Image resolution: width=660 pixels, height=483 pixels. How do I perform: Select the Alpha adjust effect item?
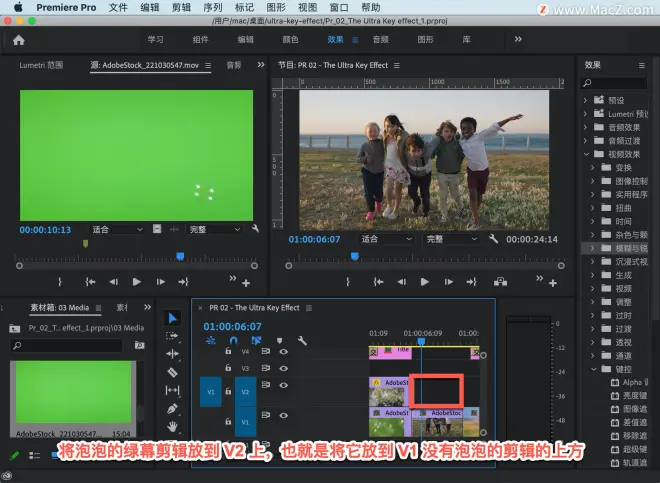629,382
